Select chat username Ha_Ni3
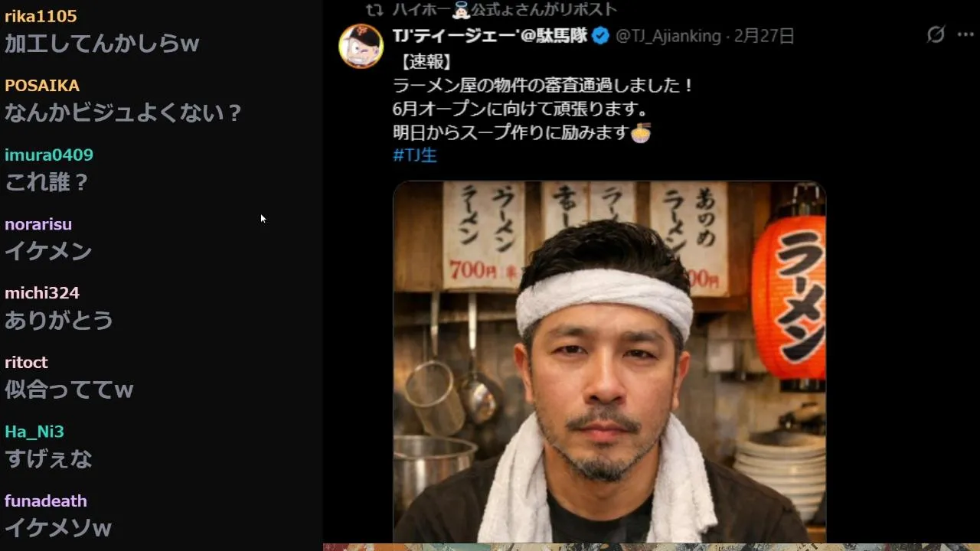The height and width of the screenshot is (551, 980). [x=34, y=432]
